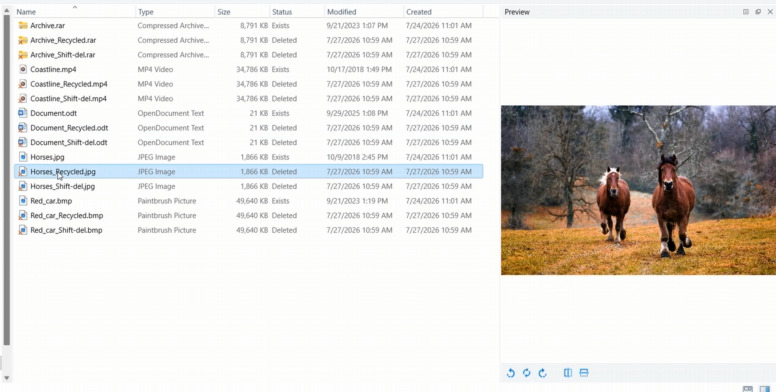Click the Exists status of Horses.jpg
Image resolution: width=776 pixels, height=392 pixels.
click(x=281, y=157)
